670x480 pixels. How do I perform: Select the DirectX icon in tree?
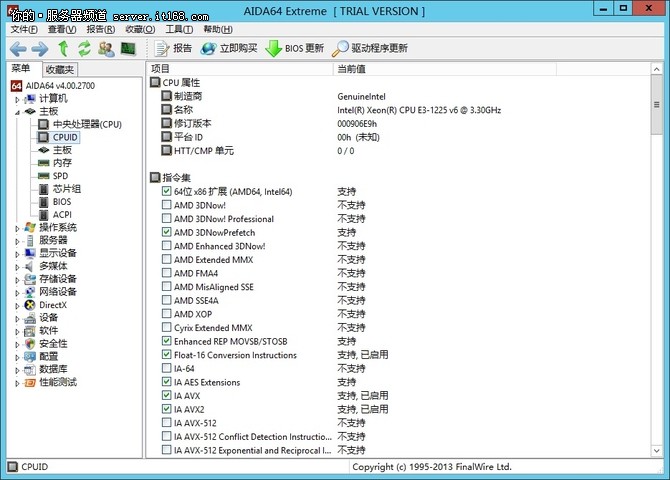pyautogui.click(x=30, y=305)
